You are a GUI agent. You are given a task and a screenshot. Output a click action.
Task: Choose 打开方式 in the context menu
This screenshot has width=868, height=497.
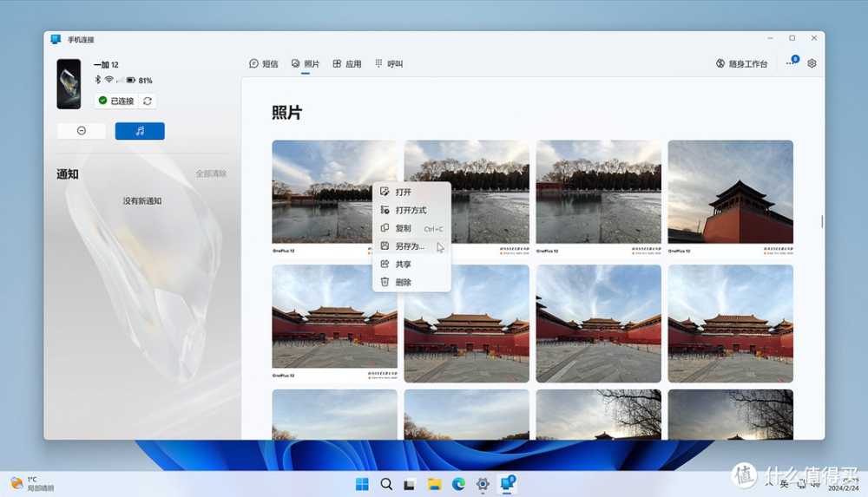tap(411, 210)
